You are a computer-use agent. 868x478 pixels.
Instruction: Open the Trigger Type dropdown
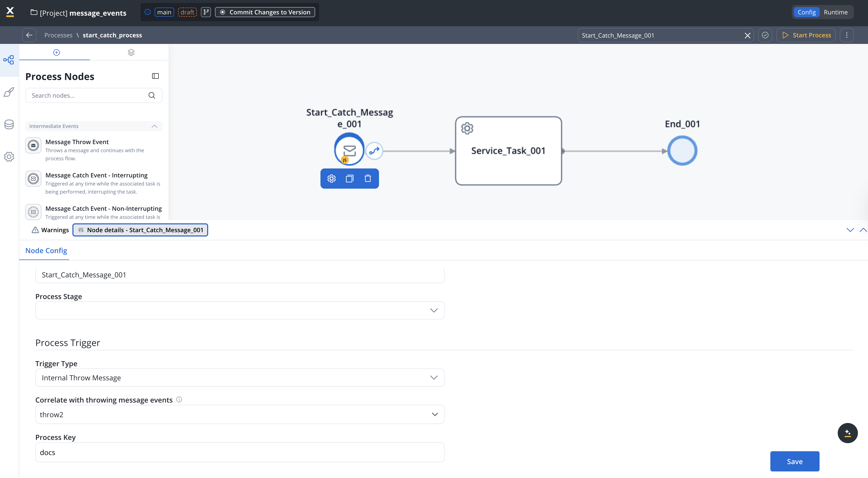(x=239, y=378)
